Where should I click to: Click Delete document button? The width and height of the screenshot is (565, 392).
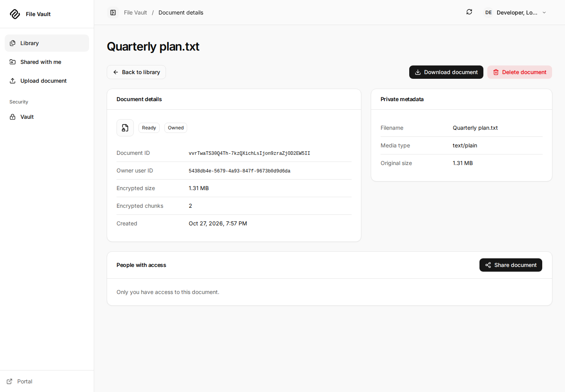click(519, 72)
